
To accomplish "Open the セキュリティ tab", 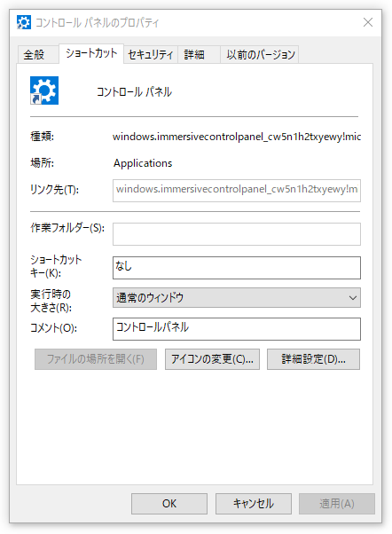I will tap(151, 54).
